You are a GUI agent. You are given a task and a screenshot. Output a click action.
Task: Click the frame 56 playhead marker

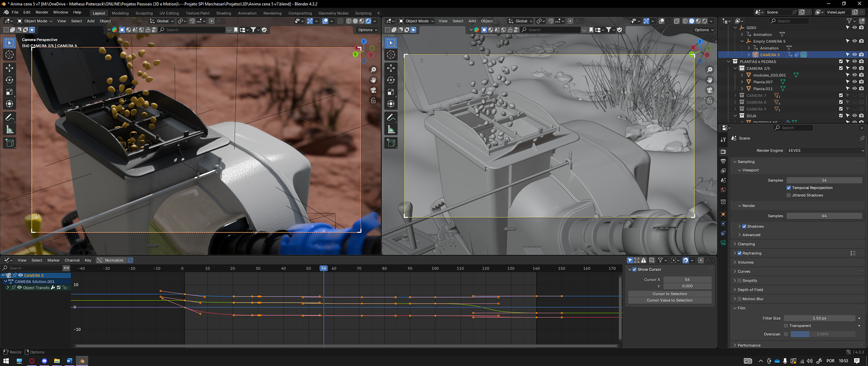324,268
